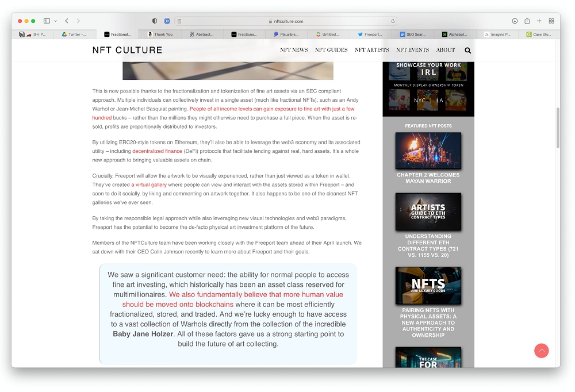Go back to the previous page
Image resolution: width=575 pixels, height=392 pixels.
pos(67,21)
